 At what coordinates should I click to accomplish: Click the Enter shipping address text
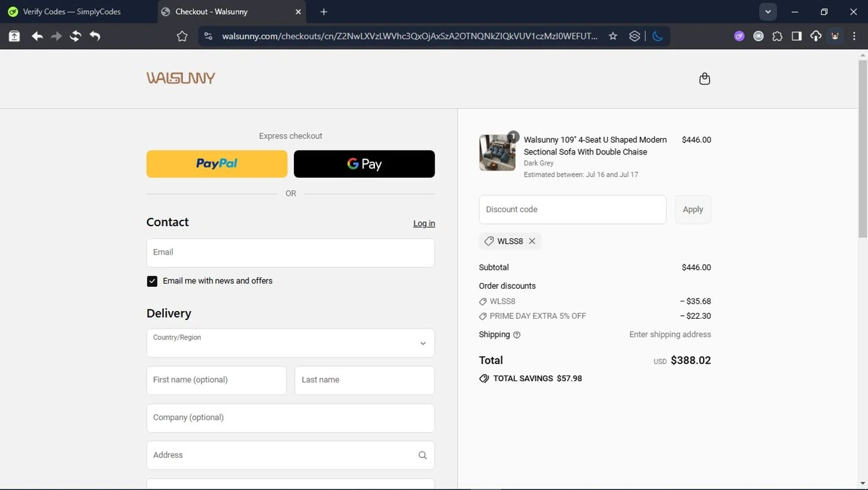[x=670, y=334]
